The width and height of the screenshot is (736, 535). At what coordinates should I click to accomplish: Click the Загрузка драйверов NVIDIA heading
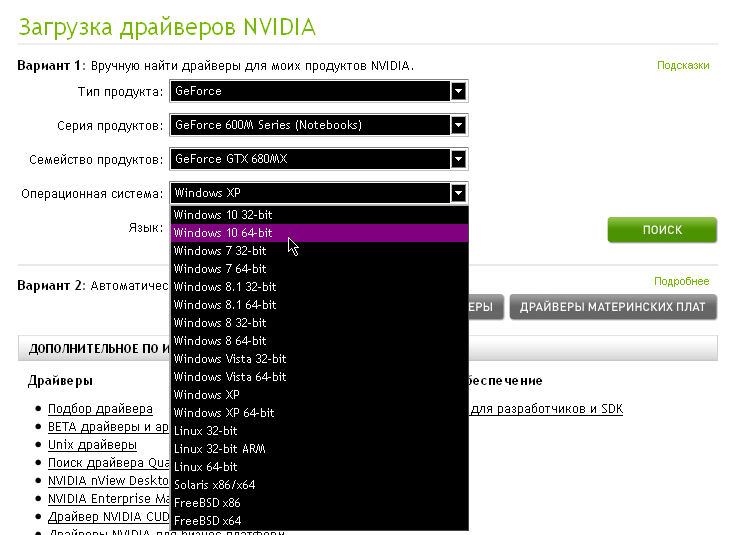point(167,27)
